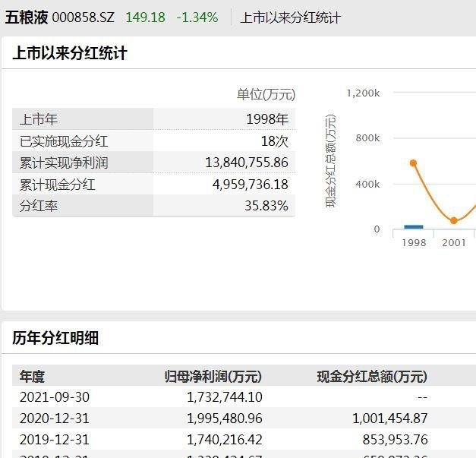This screenshot has height=458, width=476.
Task: Click the 1998年 listing year value
Action: (x=267, y=119)
